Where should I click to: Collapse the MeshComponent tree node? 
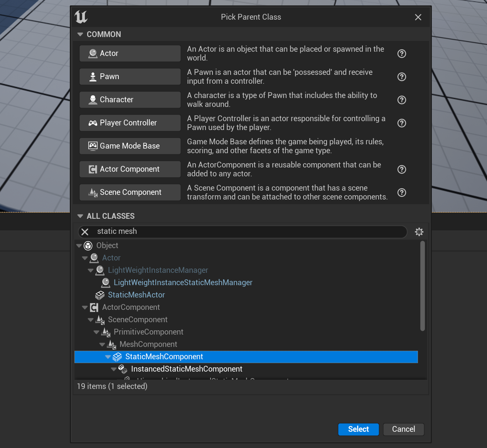102,345
